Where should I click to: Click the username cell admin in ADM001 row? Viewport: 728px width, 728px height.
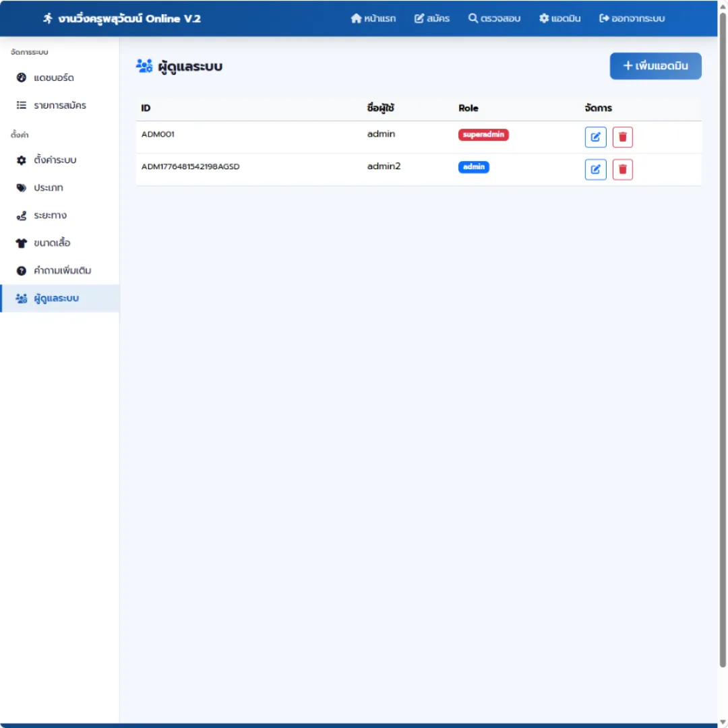pos(381,133)
